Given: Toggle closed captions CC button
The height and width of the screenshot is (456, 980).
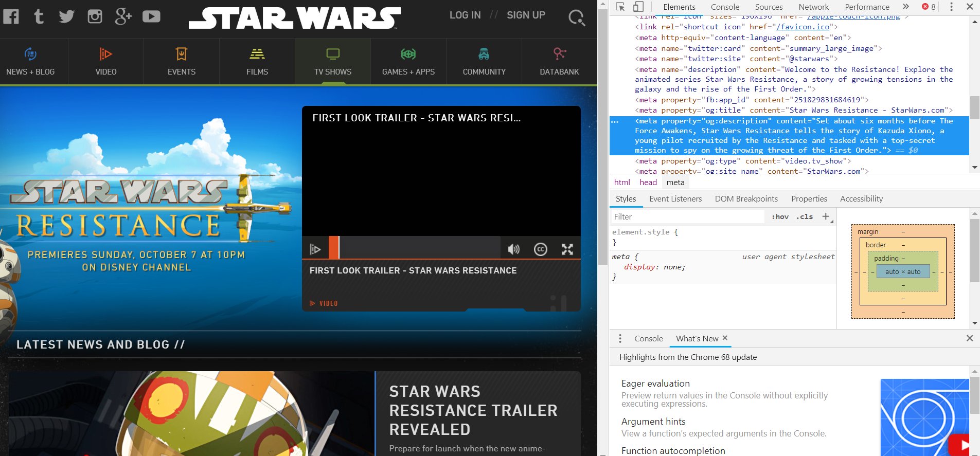Looking at the screenshot, I should coord(540,249).
